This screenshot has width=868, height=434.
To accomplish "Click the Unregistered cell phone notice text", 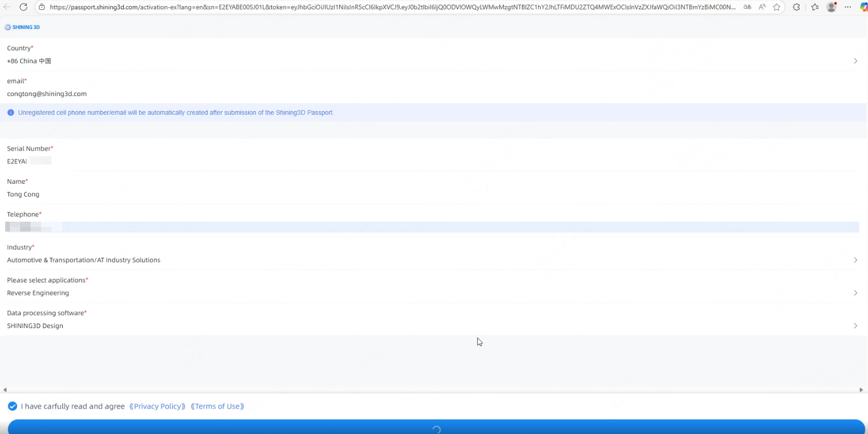I will [176, 113].
